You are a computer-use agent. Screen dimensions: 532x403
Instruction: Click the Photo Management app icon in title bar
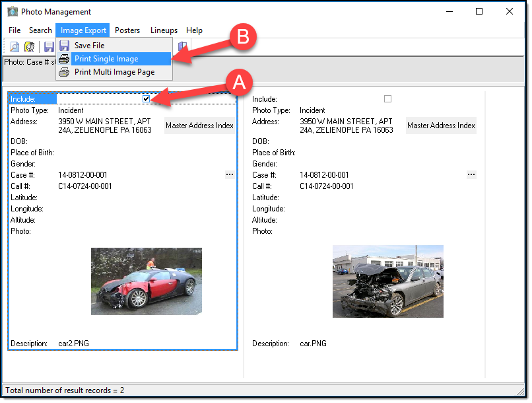click(x=12, y=12)
